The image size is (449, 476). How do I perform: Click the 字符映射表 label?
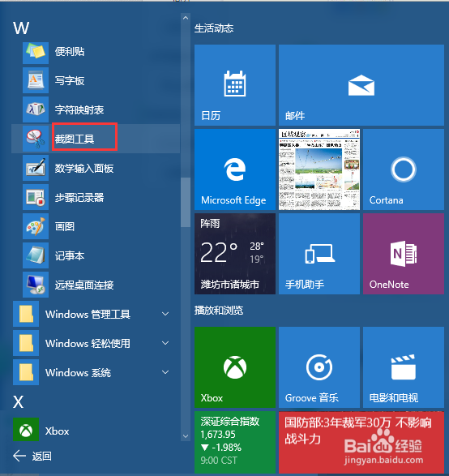pos(79,109)
